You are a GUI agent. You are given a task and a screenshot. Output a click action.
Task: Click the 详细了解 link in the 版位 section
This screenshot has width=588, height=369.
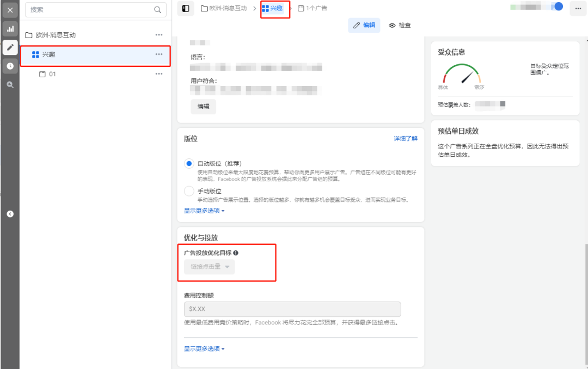pyautogui.click(x=405, y=139)
